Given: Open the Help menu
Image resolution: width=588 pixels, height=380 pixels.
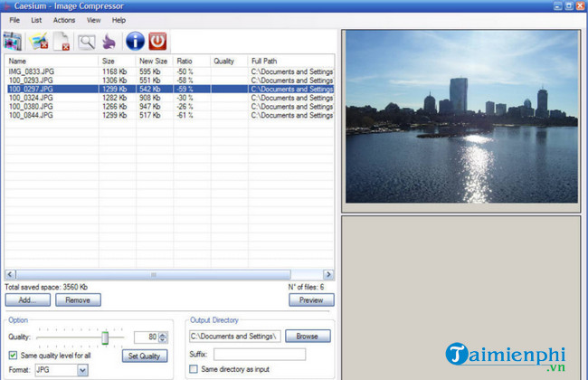Looking at the screenshot, I should point(119,20).
